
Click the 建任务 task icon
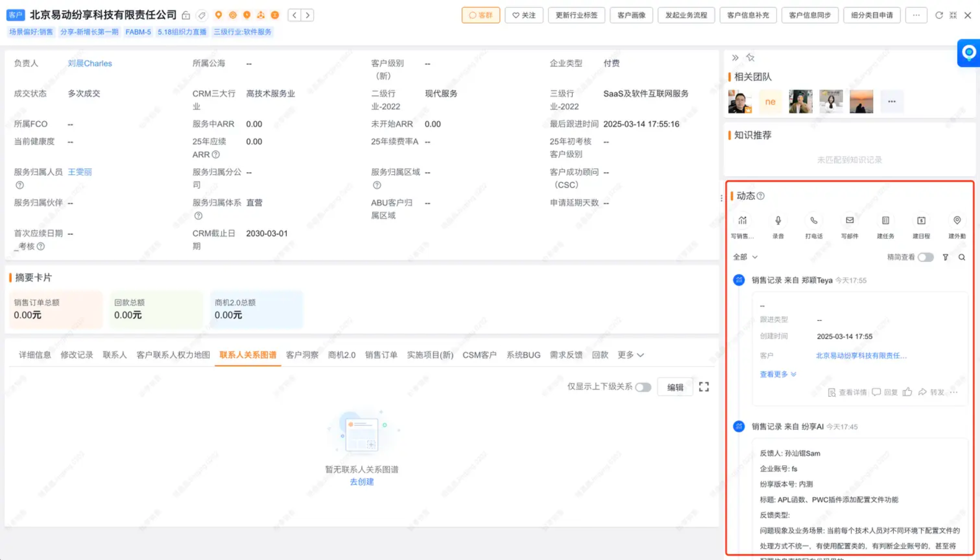point(885,220)
